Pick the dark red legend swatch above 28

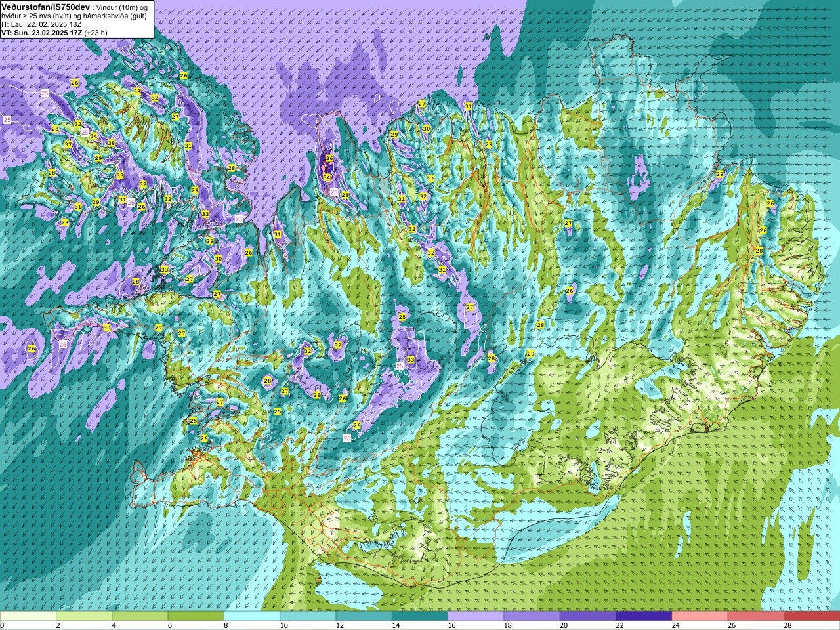coord(812,616)
